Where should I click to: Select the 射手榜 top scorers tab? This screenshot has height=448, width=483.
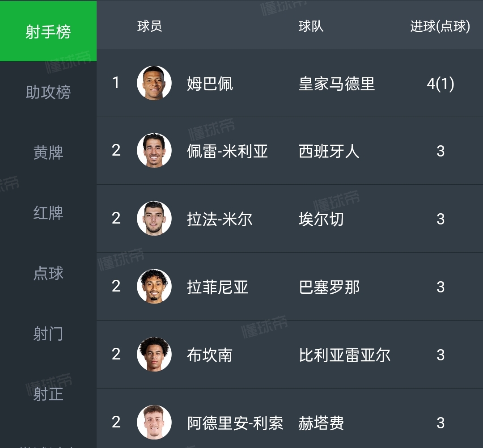pyautogui.click(x=48, y=31)
